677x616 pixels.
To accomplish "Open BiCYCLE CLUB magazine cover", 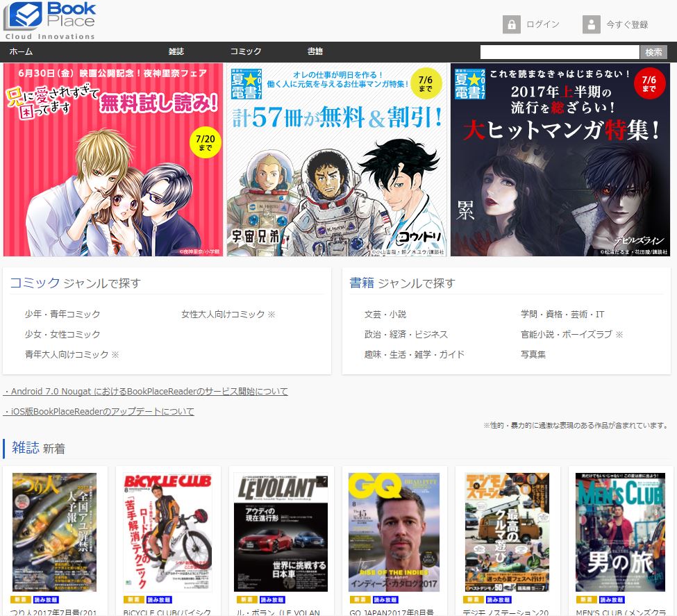I will coord(167,532).
